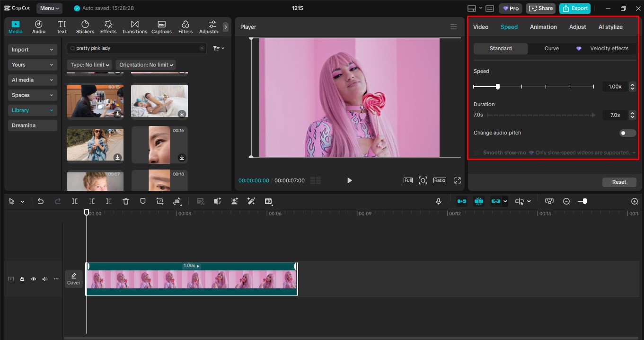Viewport: 644px width, 340px height.
Task: Click the Export button
Action: [575, 8]
